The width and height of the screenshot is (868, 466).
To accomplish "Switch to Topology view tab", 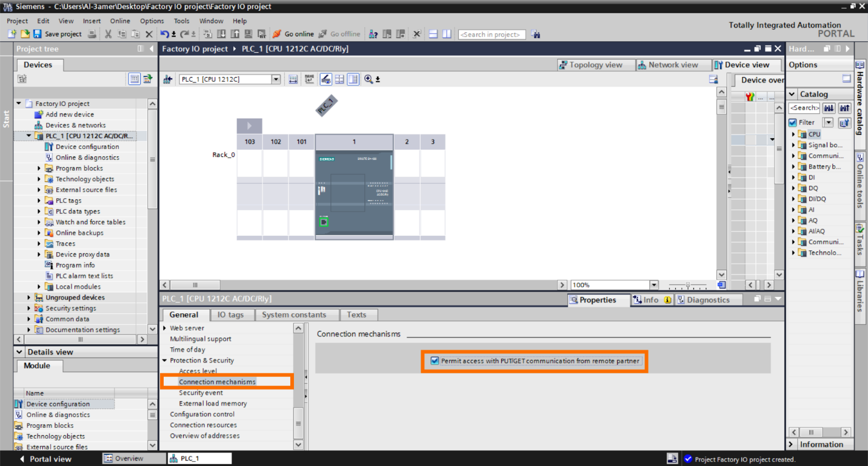I will (x=596, y=65).
